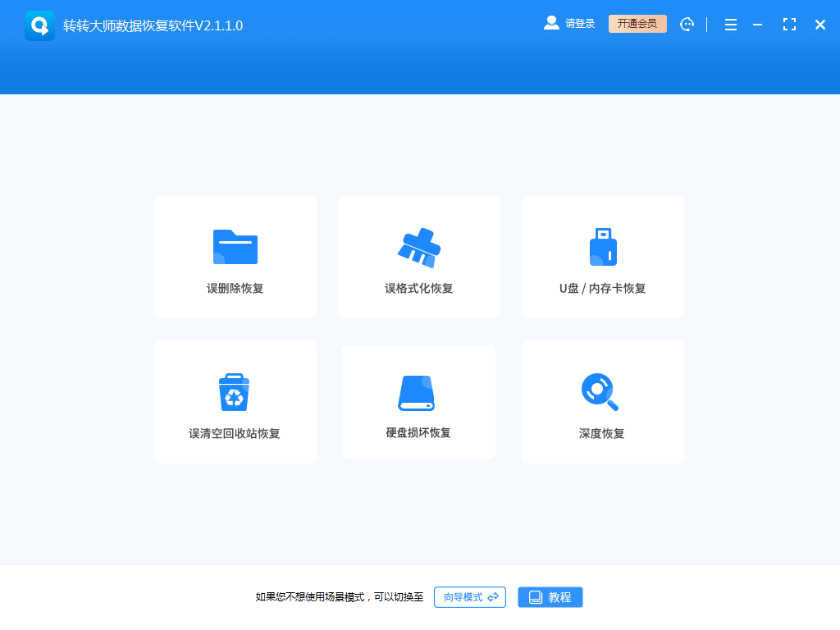This screenshot has height=630, width=840.
Task: Click the user avatar icon beside 请登录
Action: [x=550, y=23]
